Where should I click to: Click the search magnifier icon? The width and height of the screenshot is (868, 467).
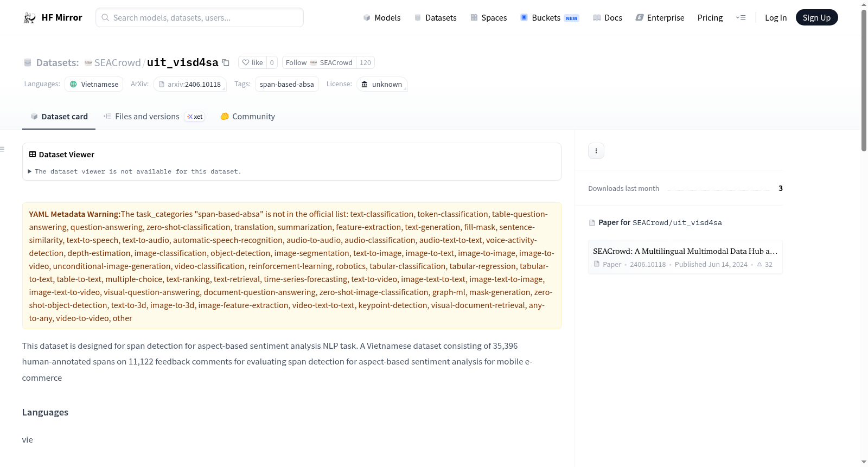pos(105,18)
